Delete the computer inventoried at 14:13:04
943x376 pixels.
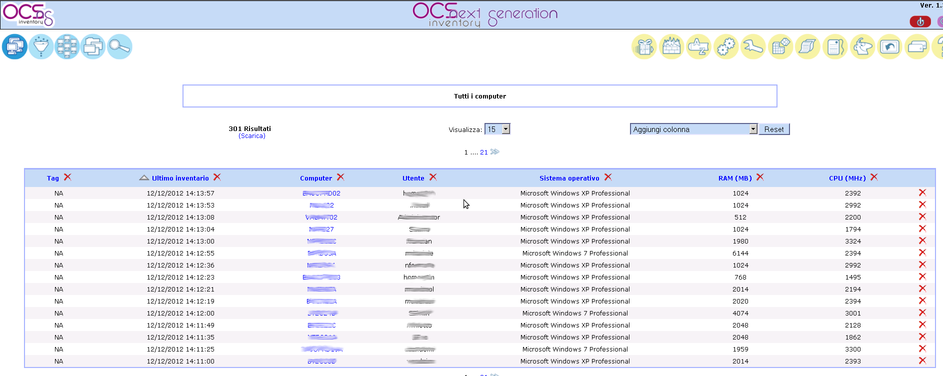(x=922, y=229)
